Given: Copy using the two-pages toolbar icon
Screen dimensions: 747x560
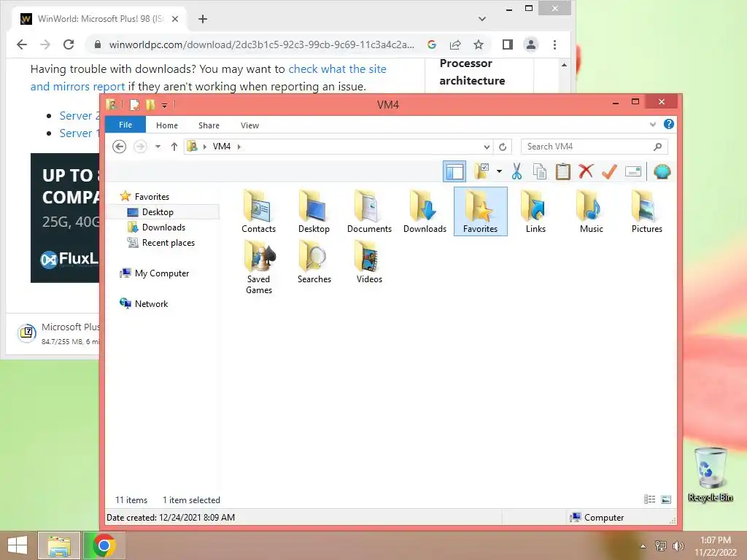Looking at the screenshot, I should click(539, 171).
